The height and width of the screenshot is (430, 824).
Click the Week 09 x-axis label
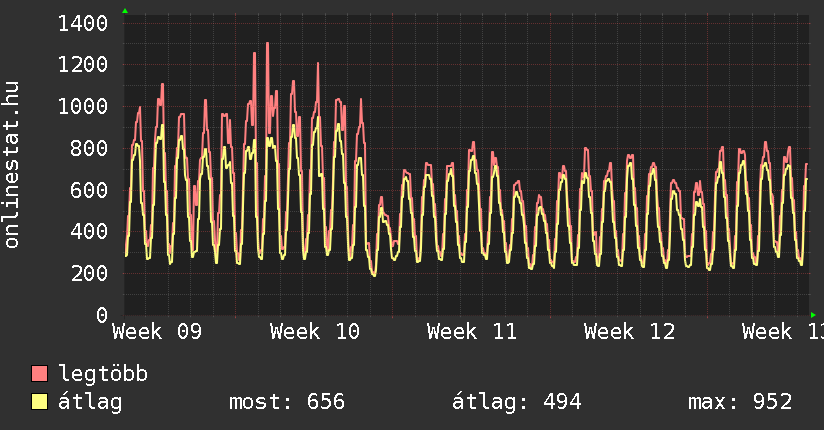click(x=158, y=331)
